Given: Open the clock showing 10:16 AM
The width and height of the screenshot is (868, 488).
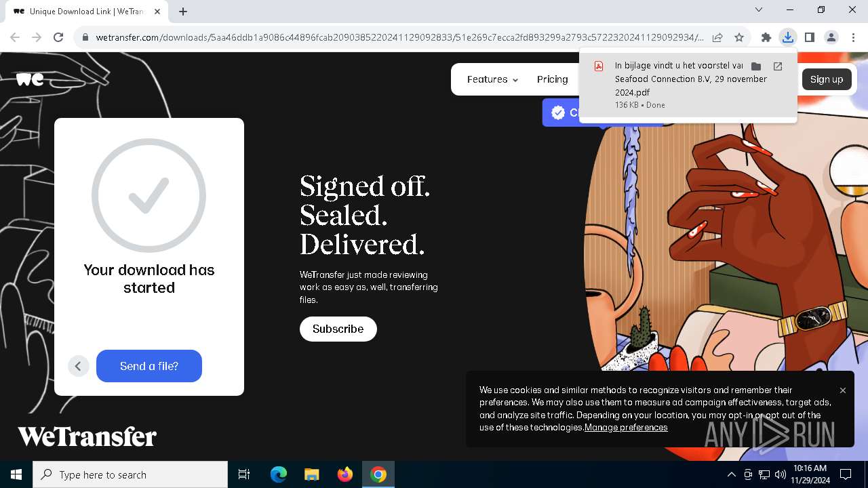Looking at the screenshot, I should (809, 474).
